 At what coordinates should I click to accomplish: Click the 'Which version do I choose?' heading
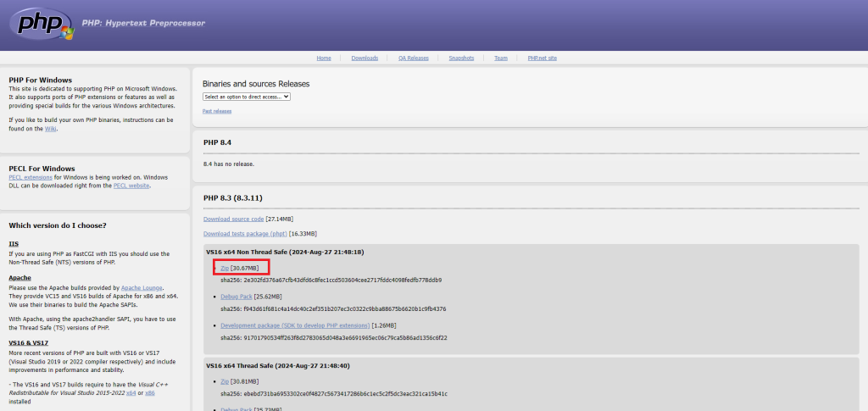58,225
